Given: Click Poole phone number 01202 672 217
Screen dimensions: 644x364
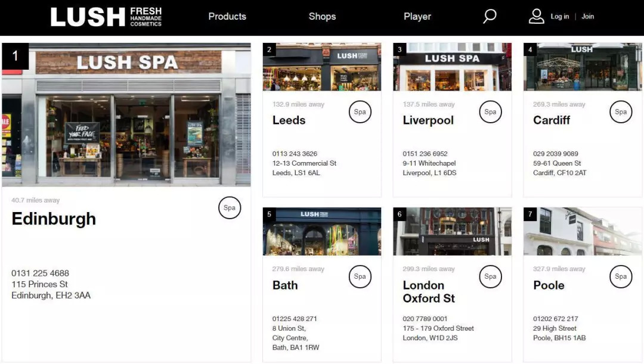Looking at the screenshot, I should 556,319.
